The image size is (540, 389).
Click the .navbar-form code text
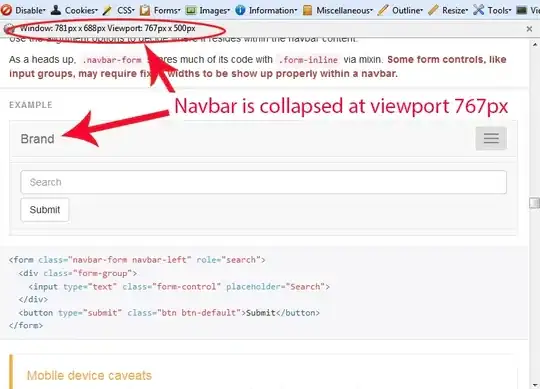pos(112,60)
